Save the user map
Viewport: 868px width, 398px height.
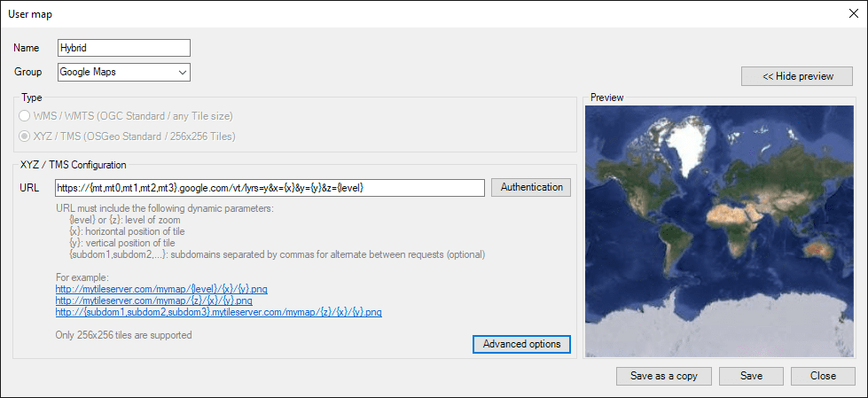(x=751, y=376)
